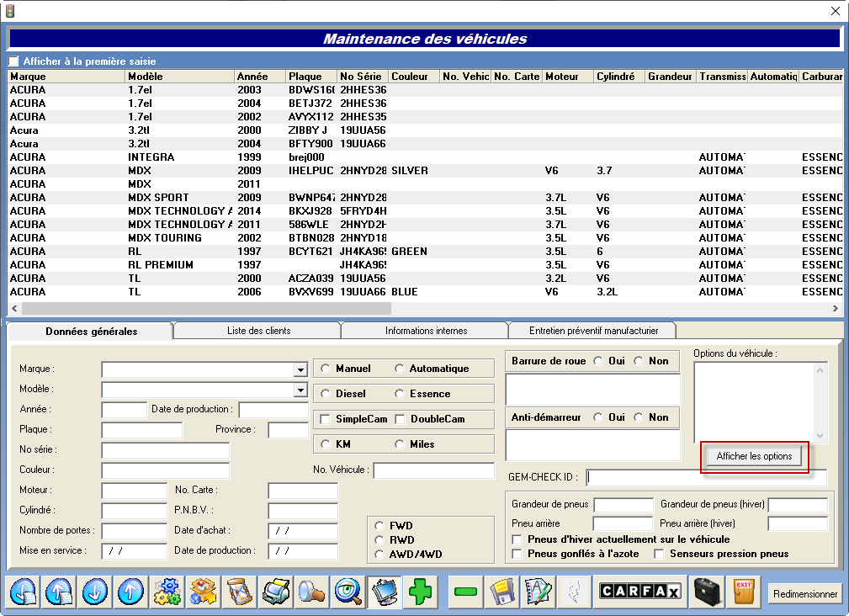Open the Informations internes tab
Viewport: 849px width, 616px height.
[x=426, y=331]
